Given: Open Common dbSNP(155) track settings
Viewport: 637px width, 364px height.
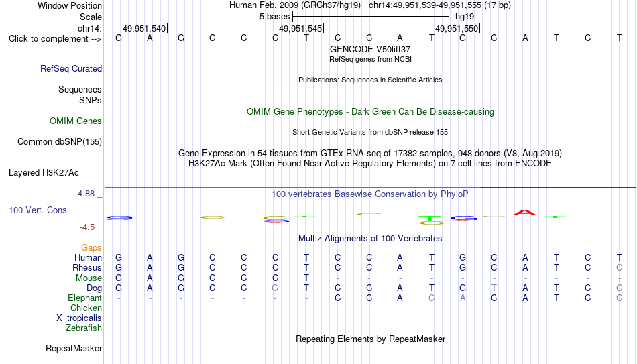Looking at the screenshot, I should point(59,142).
